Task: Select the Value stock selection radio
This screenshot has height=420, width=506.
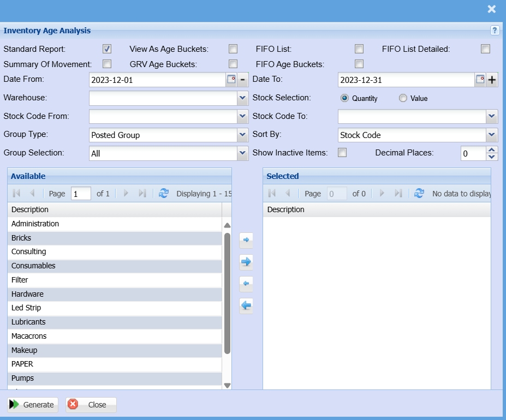Action: (x=403, y=99)
